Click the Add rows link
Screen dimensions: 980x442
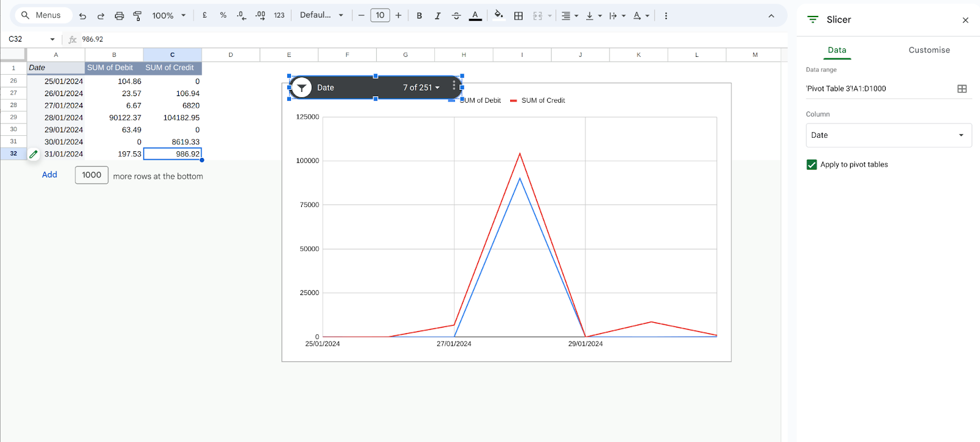pos(50,174)
